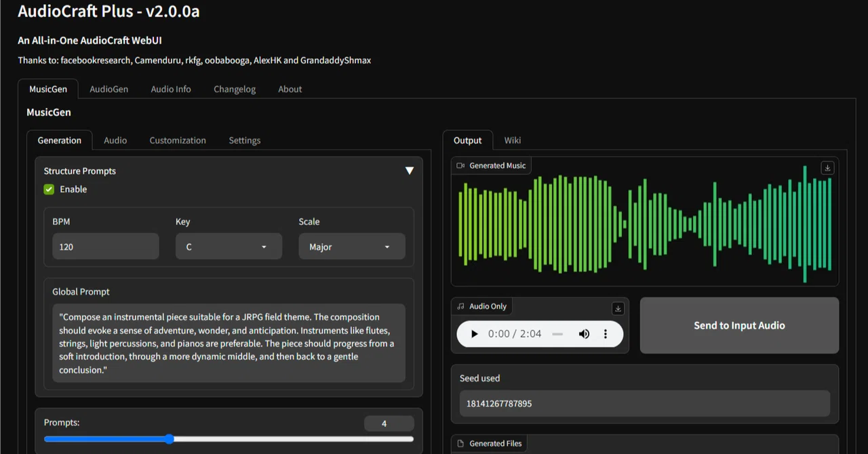Click the BPM input field

(x=106, y=247)
